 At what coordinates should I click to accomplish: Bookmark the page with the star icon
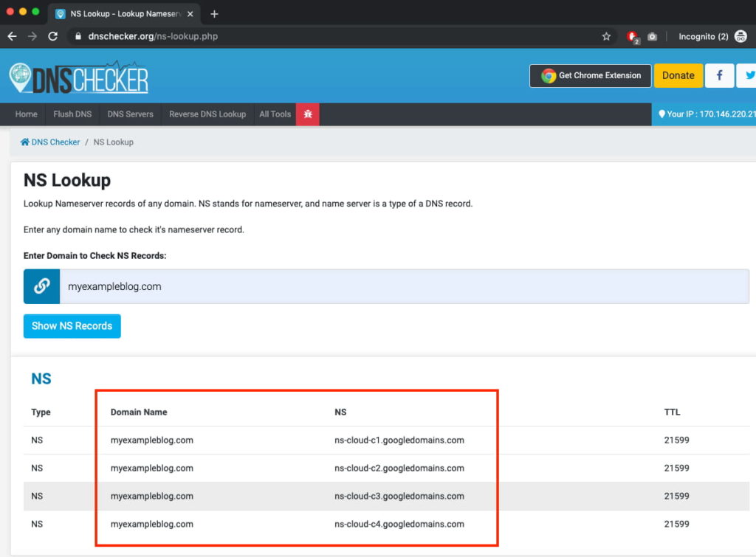(605, 35)
